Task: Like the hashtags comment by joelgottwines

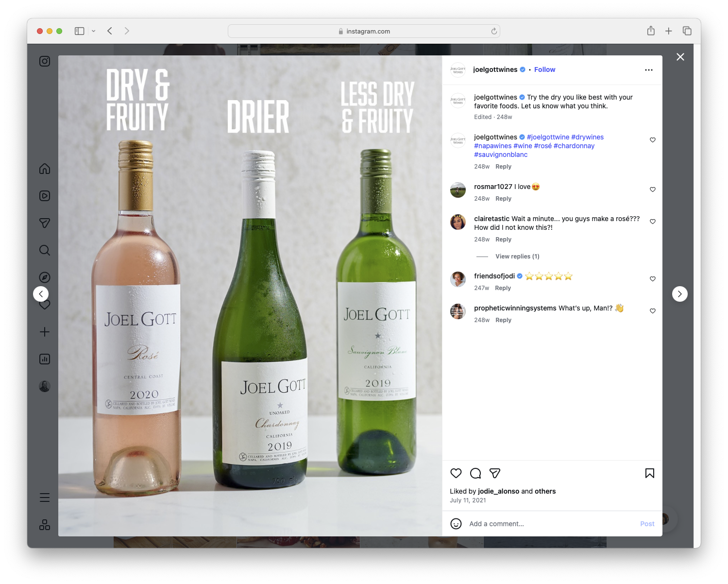Action: [x=653, y=140]
